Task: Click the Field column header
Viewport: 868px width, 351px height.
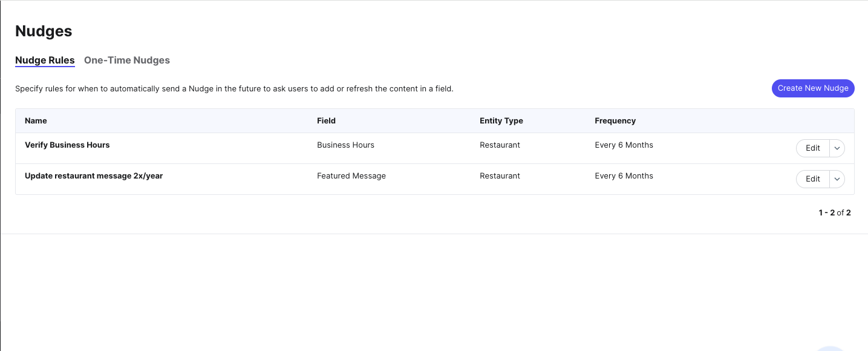Action: [326, 121]
